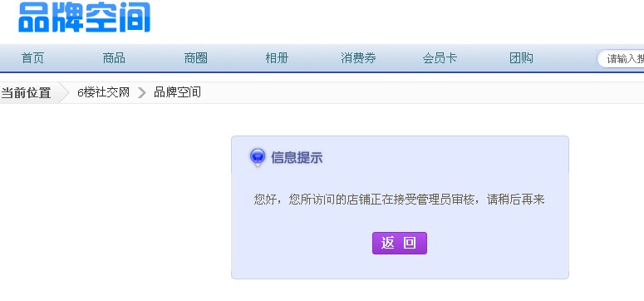This screenshot has height=301, width=644.
Task: Click empty area of the nav bar after 团购
Action: click(565, 58)
